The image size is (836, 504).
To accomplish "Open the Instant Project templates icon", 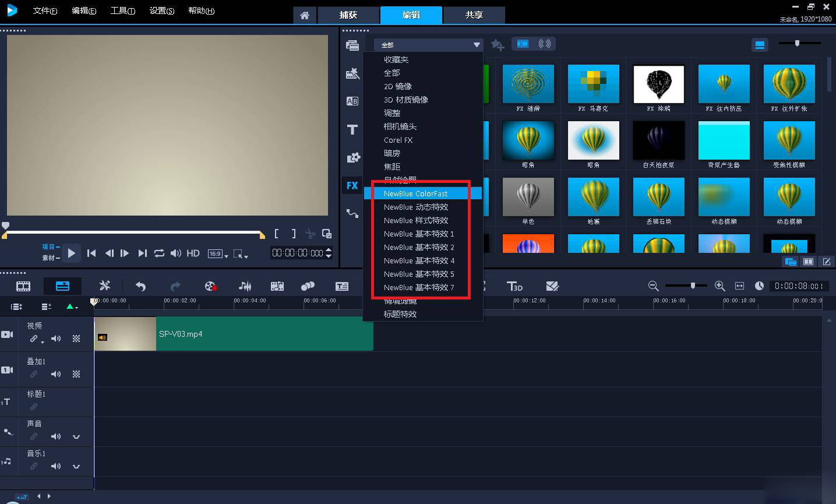I will (352, 73).
